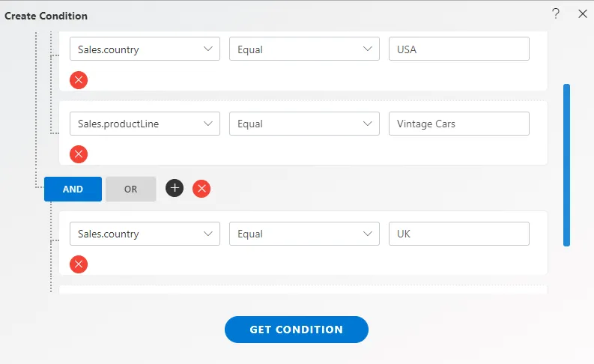Viewport: 594px width, 364px height.
Task: Open the Equal operator dropdown for UK row
Action: tap(304, 234)
